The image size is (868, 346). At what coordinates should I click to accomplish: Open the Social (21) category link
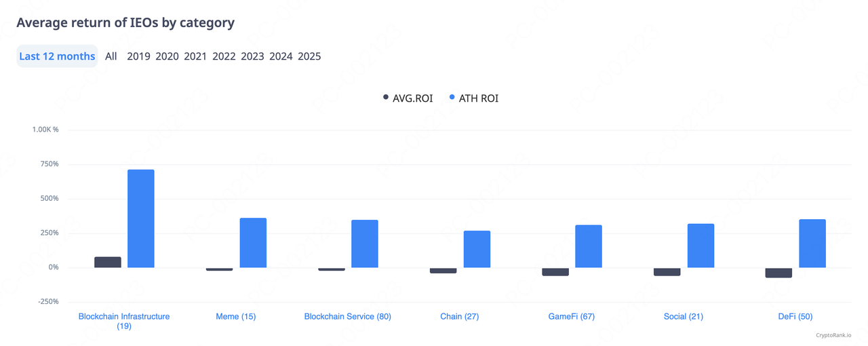coord(684,316)
